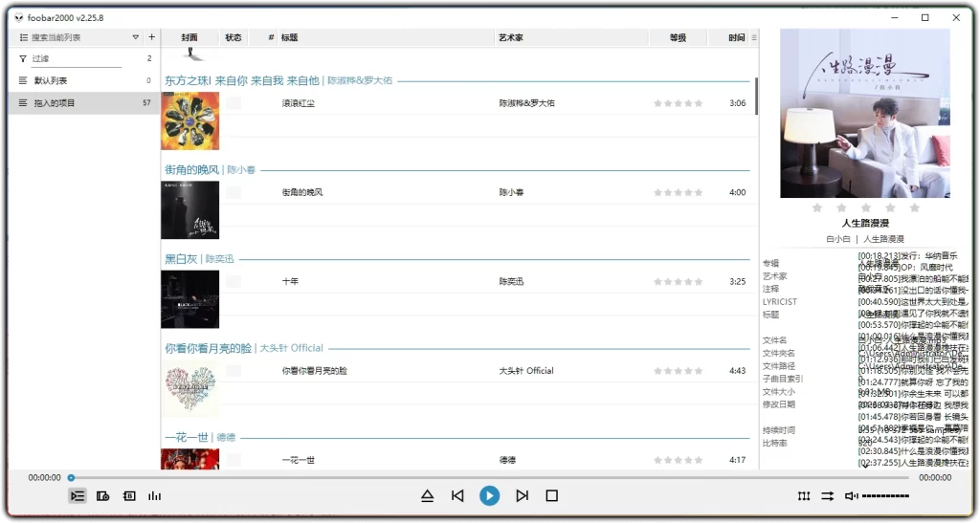Give one star under the album artwork
This screenshot has width=980, height=523.
[x=817, y=207]
